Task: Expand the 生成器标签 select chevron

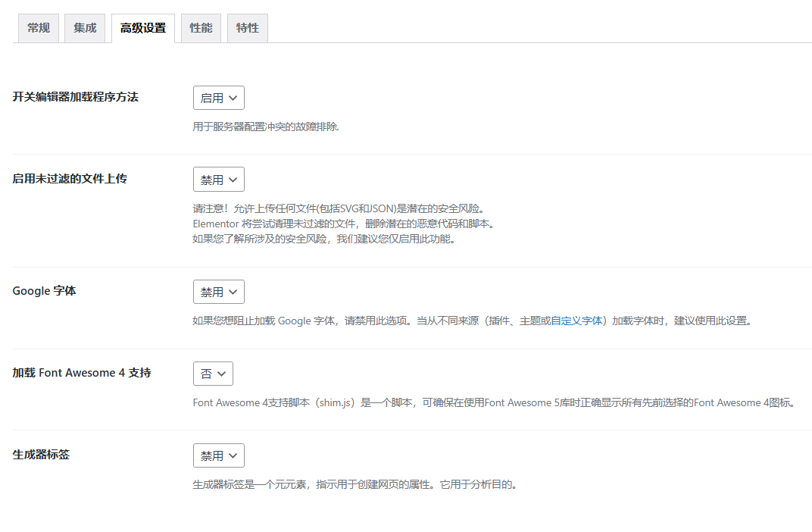Action: (232, 455)
